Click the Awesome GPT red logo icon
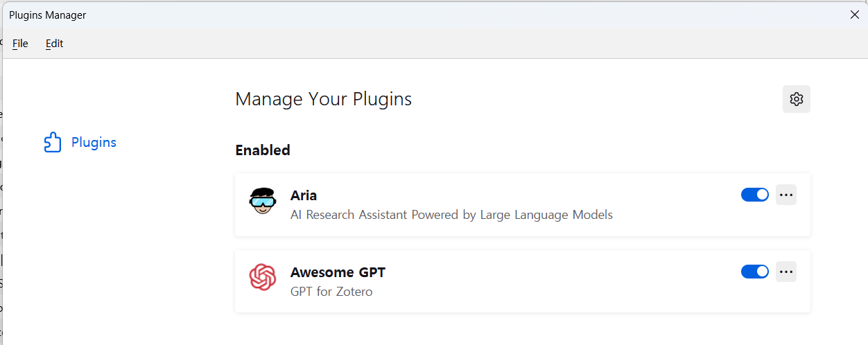The height and width of the screenshot is (345, 868). click(x=262, y=278)
